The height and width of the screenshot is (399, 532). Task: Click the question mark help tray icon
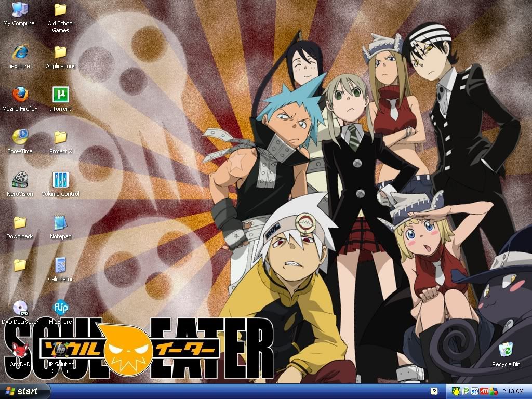[434, 392]
